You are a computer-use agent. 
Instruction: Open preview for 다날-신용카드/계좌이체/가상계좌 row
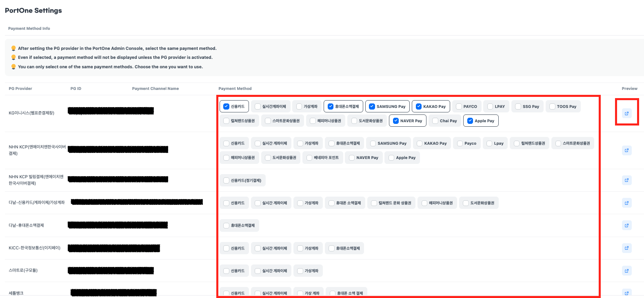click(626, 203)
